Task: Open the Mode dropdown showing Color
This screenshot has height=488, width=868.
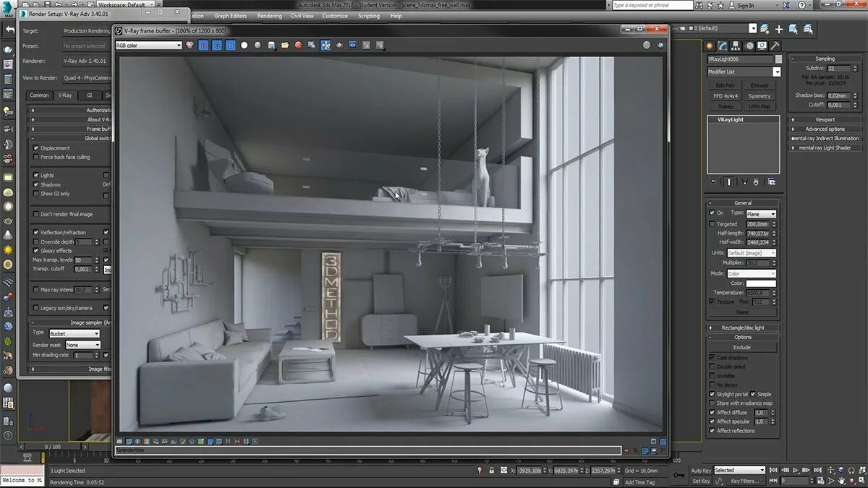Action: pos(751,274)
